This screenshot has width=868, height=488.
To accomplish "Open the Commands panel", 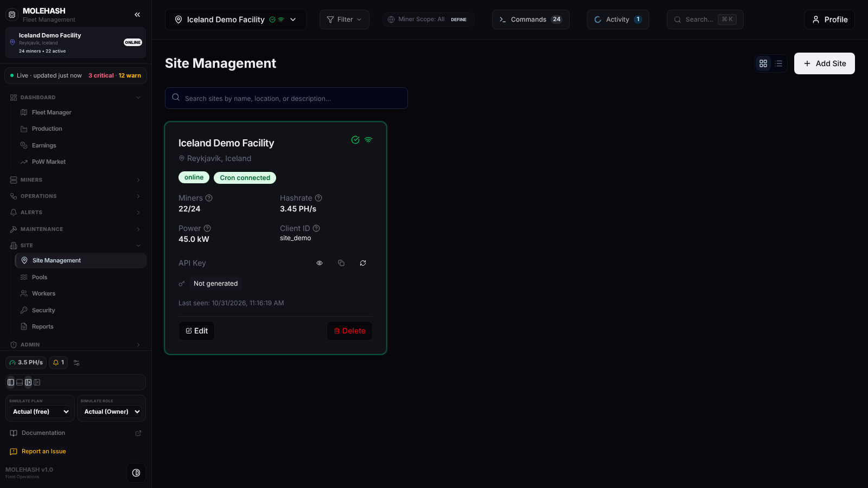I will [x=531, y=20].
